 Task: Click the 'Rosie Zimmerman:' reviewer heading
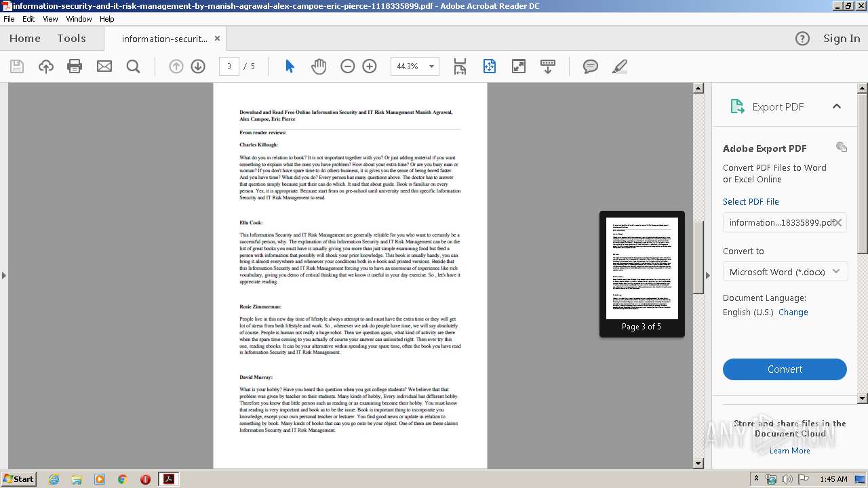pos(260,306)
